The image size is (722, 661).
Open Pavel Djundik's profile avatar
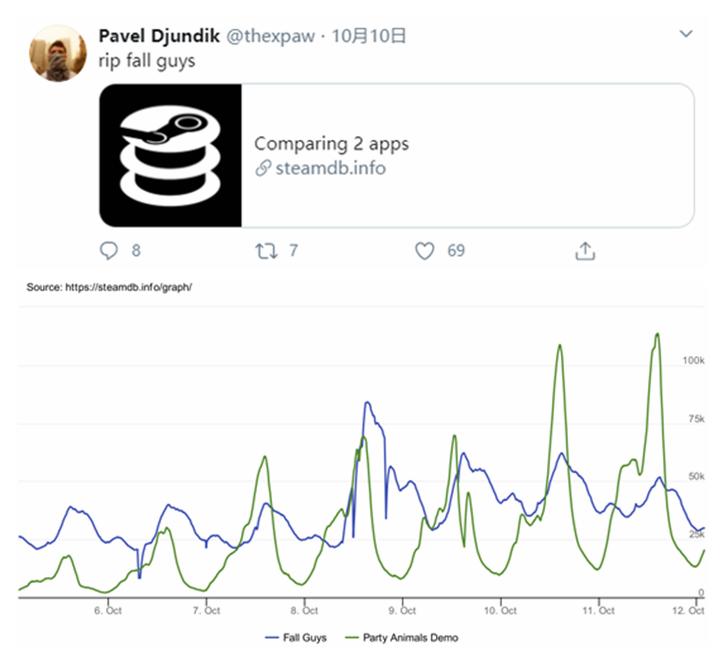pyautogui.click(x=58, y=53)
